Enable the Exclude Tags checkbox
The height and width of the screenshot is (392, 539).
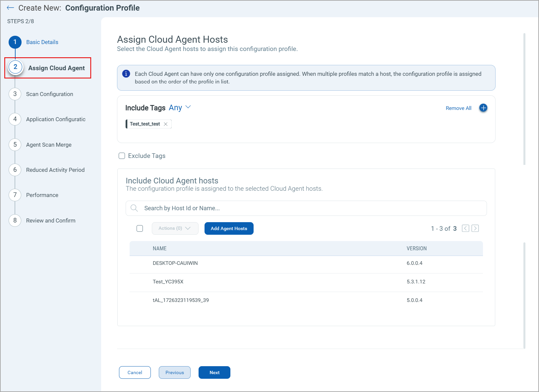[x=122, y=156]
